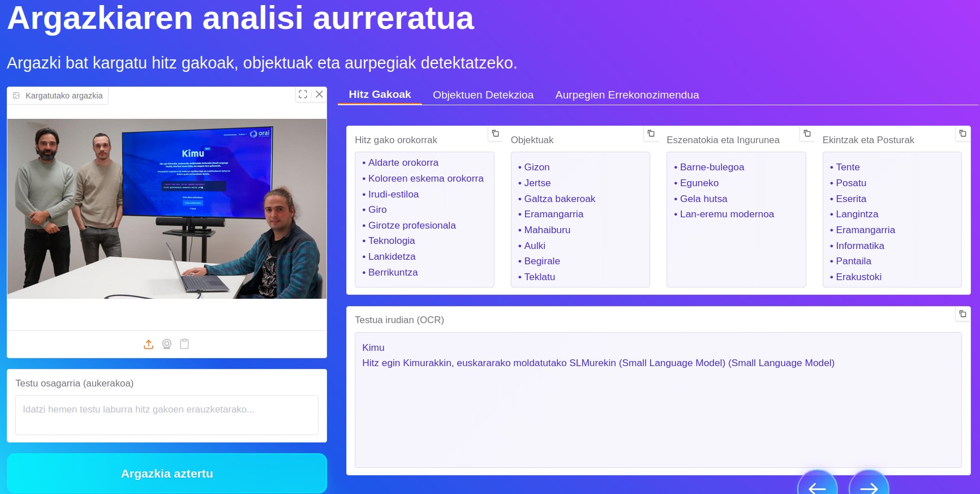Remove the uploaded image
980x494 pixels.
click(x=319, y=94)
